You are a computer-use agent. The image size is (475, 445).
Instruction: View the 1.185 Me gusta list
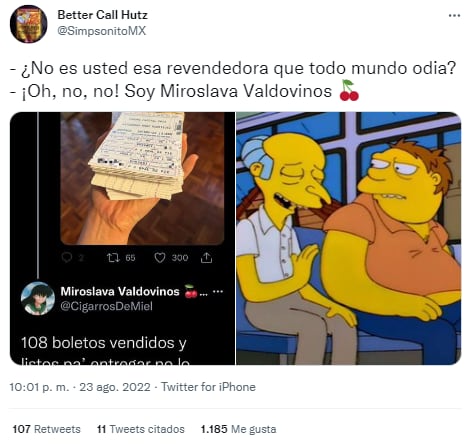click(238, 429)
